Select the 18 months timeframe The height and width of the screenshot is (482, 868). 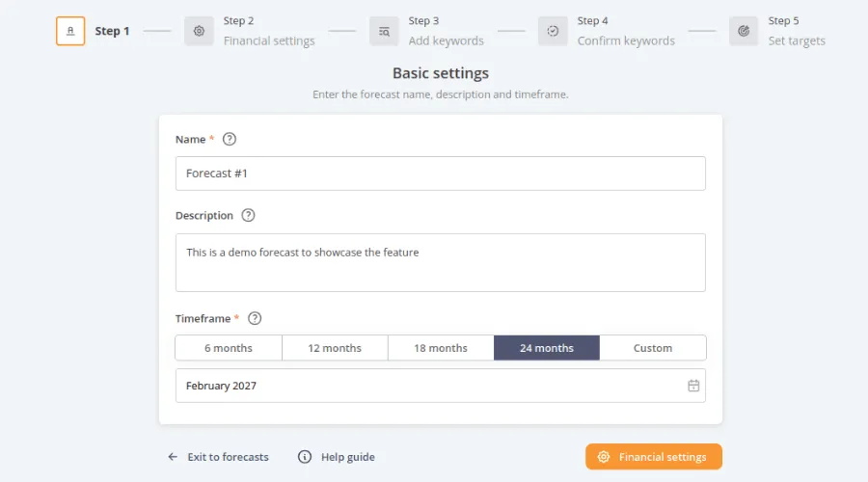[x=441, y=348]
